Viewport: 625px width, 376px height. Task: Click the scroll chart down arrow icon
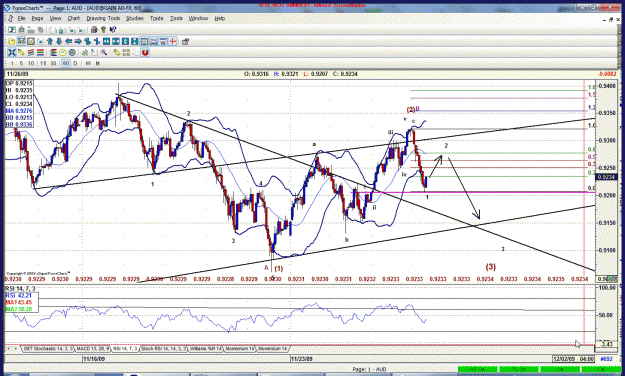point(59,41)
